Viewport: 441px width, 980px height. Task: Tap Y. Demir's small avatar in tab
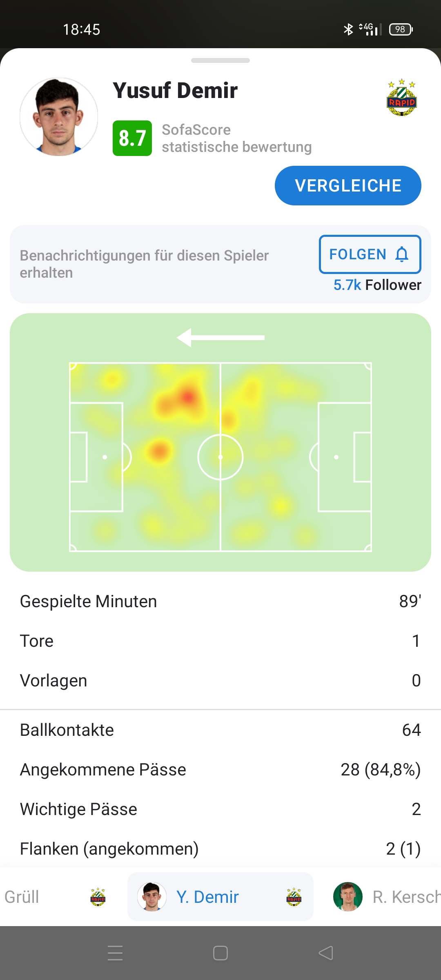tap(152, 897)
